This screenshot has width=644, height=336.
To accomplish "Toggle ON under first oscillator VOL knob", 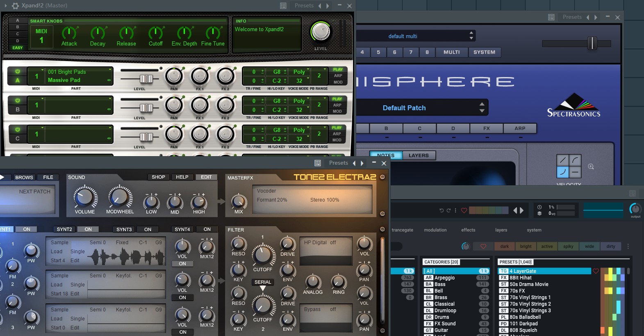I will click(x=182, y=264).
